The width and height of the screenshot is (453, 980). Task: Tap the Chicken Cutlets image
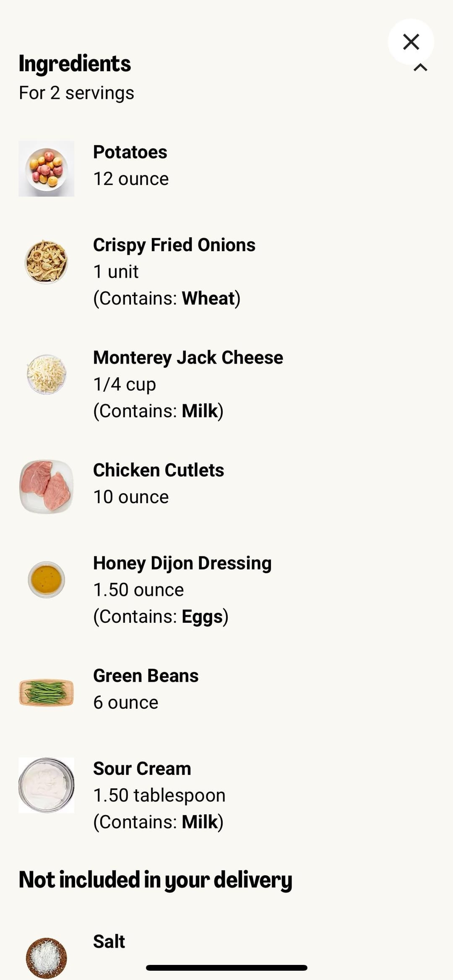46,486
